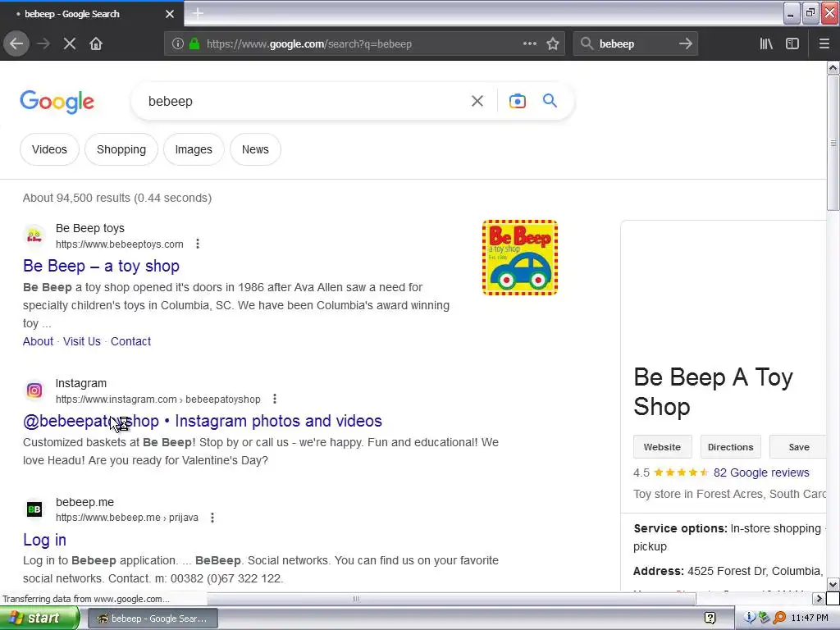Click the https://www.bebeeptoys.com URL text
840x630 pixels.
pyautogui.click(x=120, y=244)
